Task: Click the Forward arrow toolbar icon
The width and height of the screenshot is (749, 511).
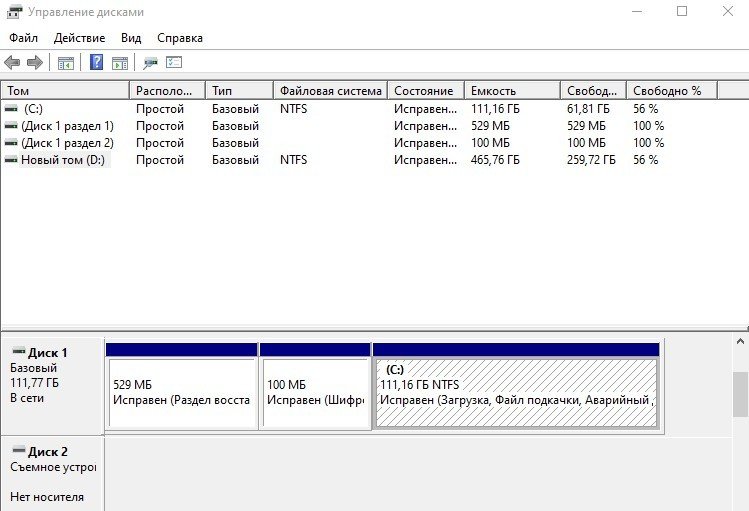Action: pos(35,62)
